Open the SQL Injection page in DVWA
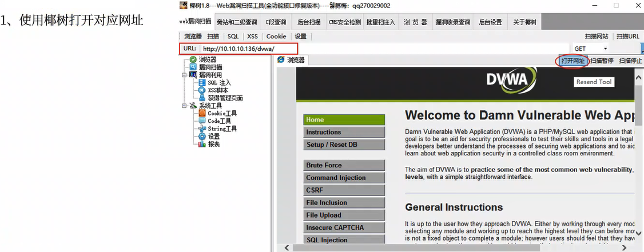The width and height of the screenshot is (644, 252). [344, 239]
